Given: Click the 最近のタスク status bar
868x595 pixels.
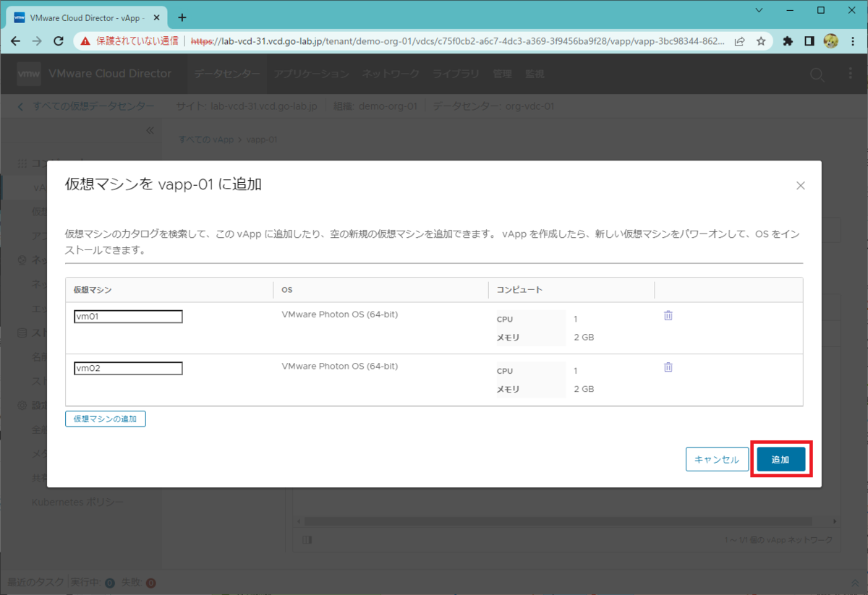Looking at the screenshot, I should 35,583.
